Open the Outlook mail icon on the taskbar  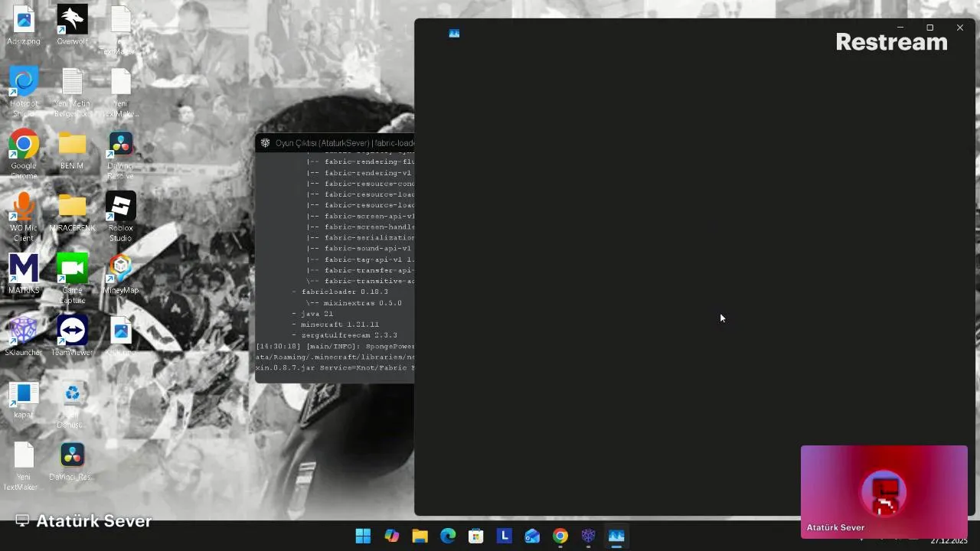[x=532, y=536]
